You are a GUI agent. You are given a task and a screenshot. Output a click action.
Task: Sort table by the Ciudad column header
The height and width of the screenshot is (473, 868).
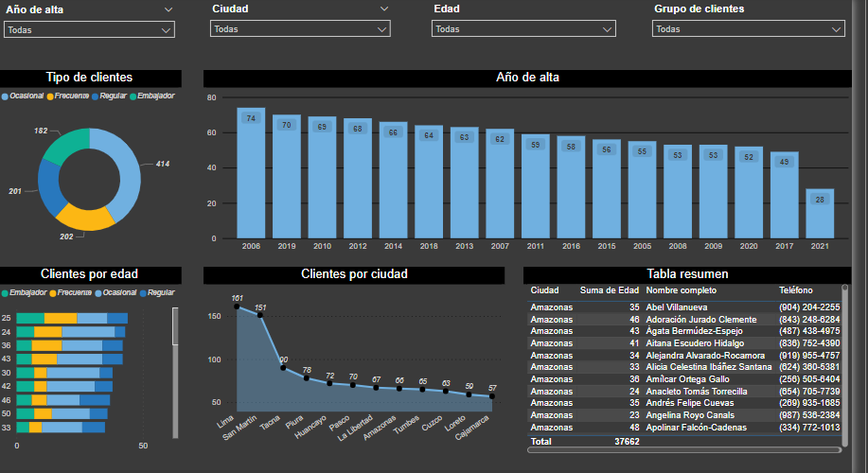544,290
